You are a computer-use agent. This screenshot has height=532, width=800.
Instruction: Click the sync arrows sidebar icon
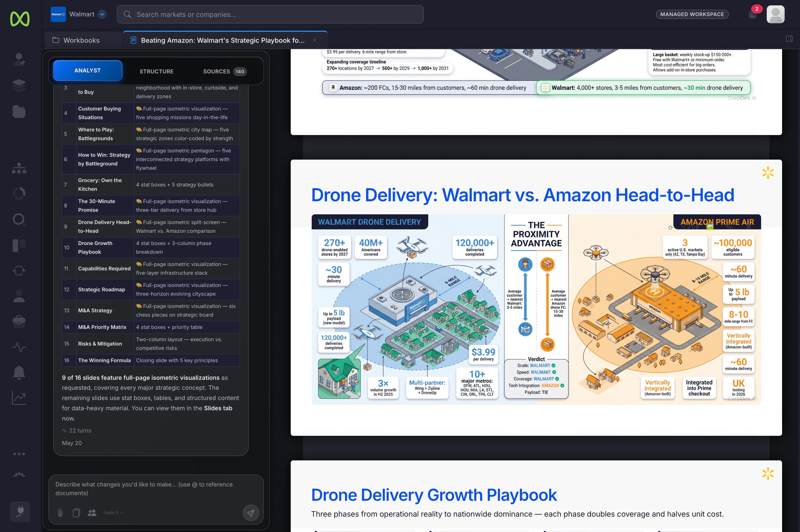click(19, 270)
